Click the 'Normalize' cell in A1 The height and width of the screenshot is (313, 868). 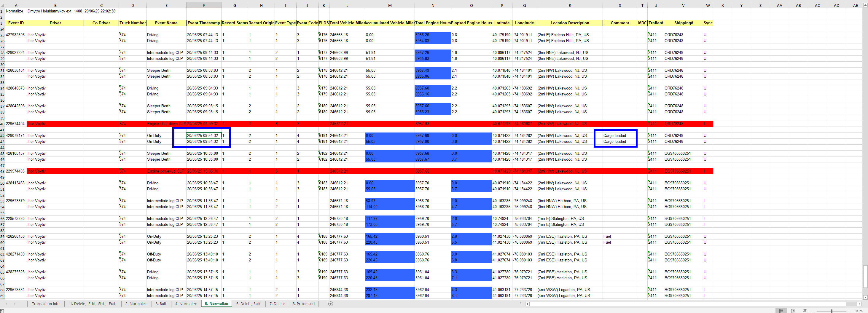click(16, 11)
